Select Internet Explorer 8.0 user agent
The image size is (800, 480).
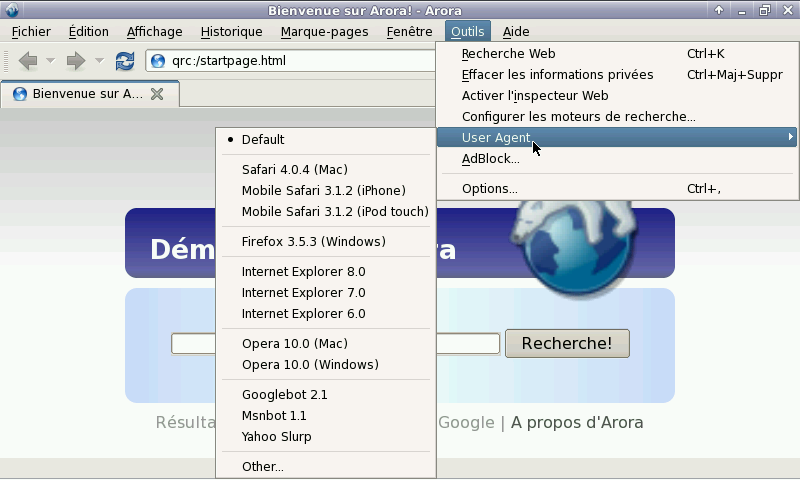(326, 271)
